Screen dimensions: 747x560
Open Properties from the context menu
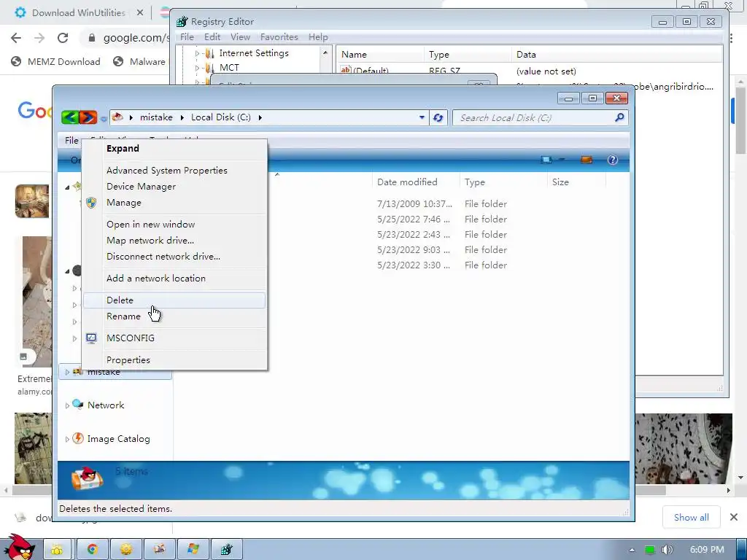pos(174,360)
